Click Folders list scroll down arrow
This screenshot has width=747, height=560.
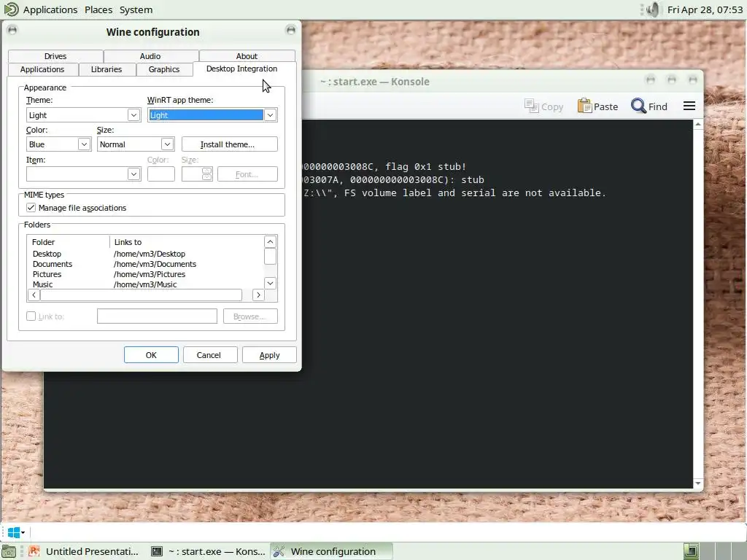[270, 284]
